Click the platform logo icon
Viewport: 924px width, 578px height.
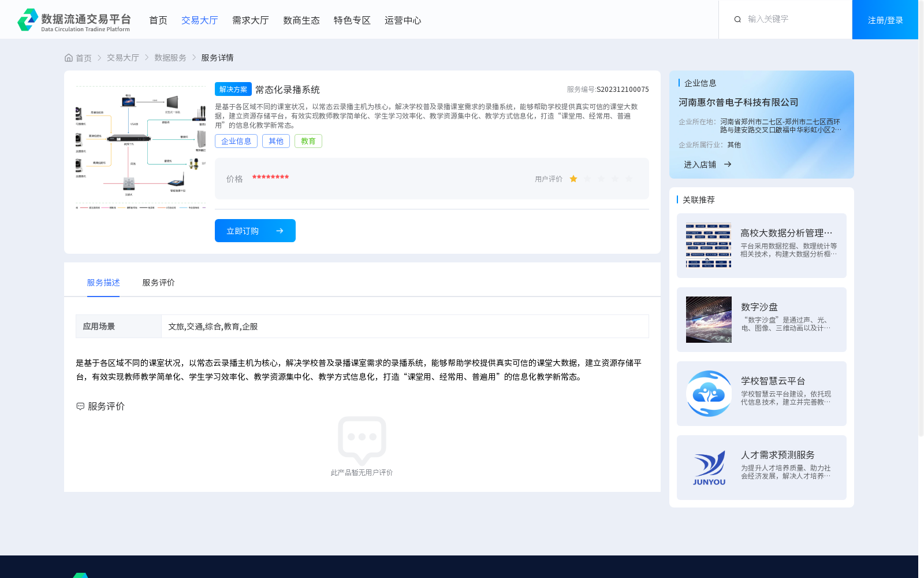pyautogui.click(x=27, y=20)
